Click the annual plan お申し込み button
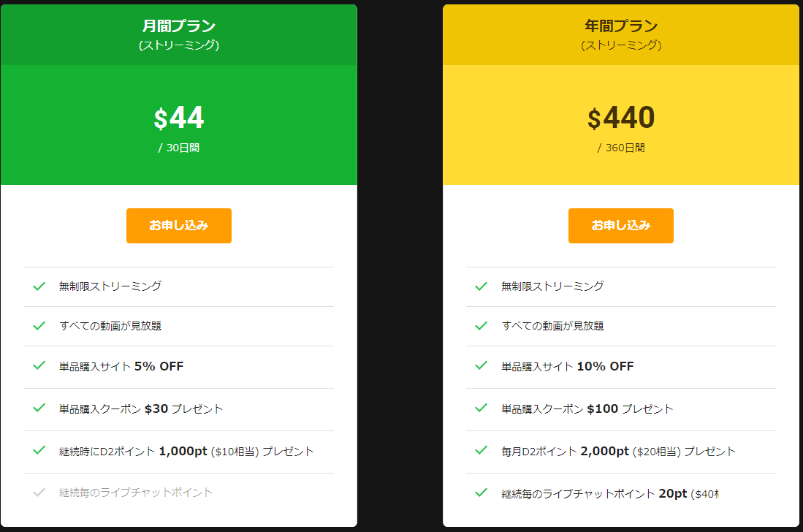This screenshot has height=532, width=803. 620,225
